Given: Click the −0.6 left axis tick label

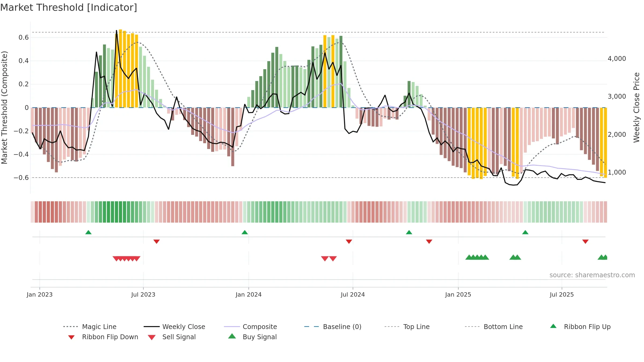Looking at the screenshot, I should (21, 178).
